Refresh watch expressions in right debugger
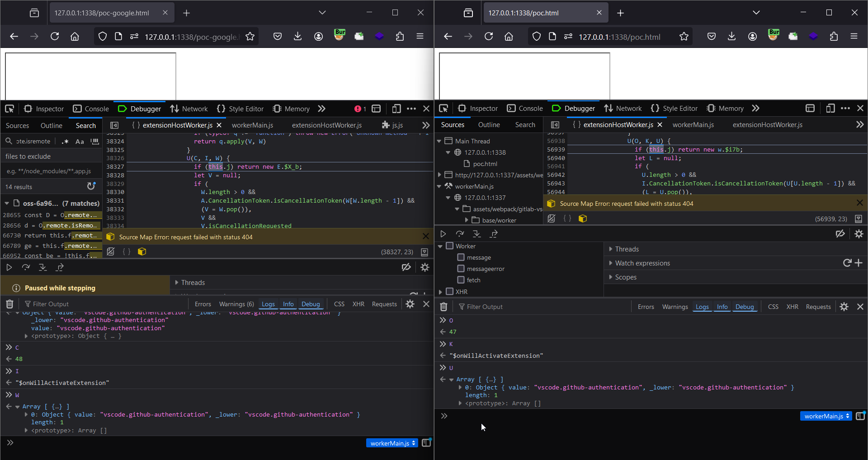The image size is (868, 460). pos(847,263)
